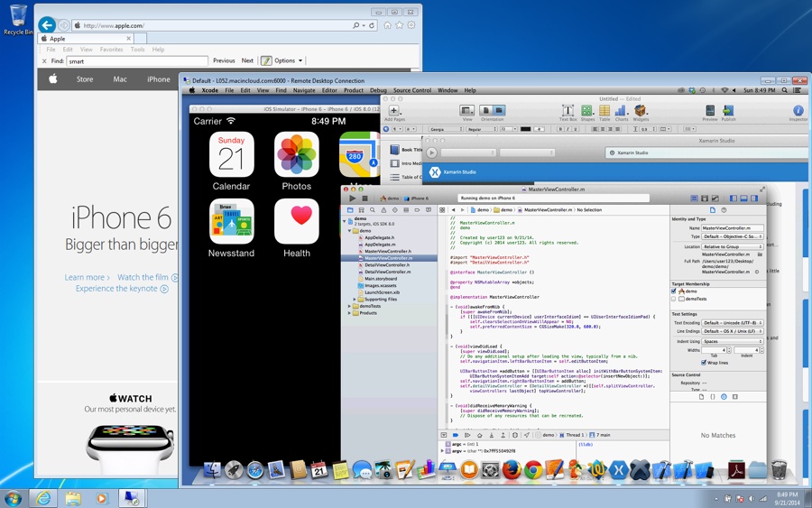Screen dimensions: 812x508
Task: Open the Favorites menu in Internet Explorer
Action: (111, 50)
